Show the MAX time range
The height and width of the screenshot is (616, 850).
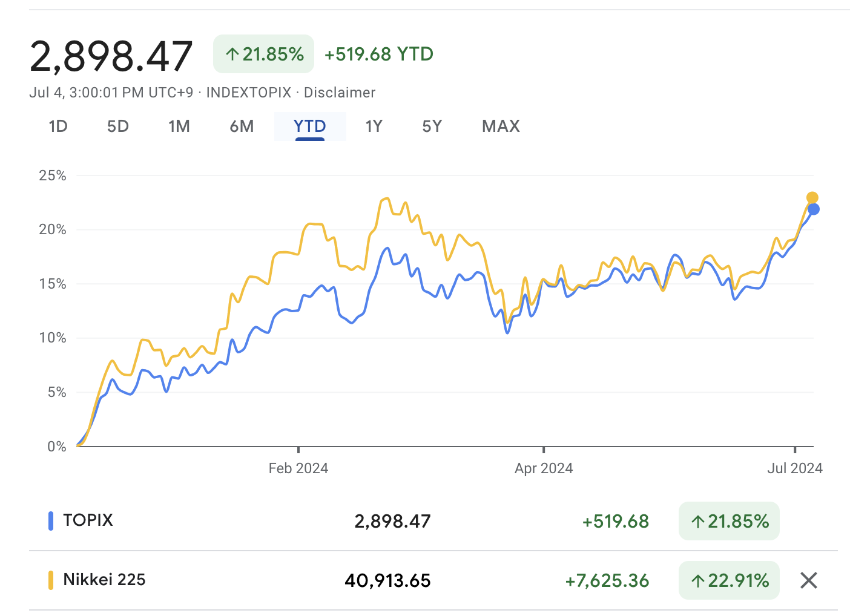coord(501,126)
